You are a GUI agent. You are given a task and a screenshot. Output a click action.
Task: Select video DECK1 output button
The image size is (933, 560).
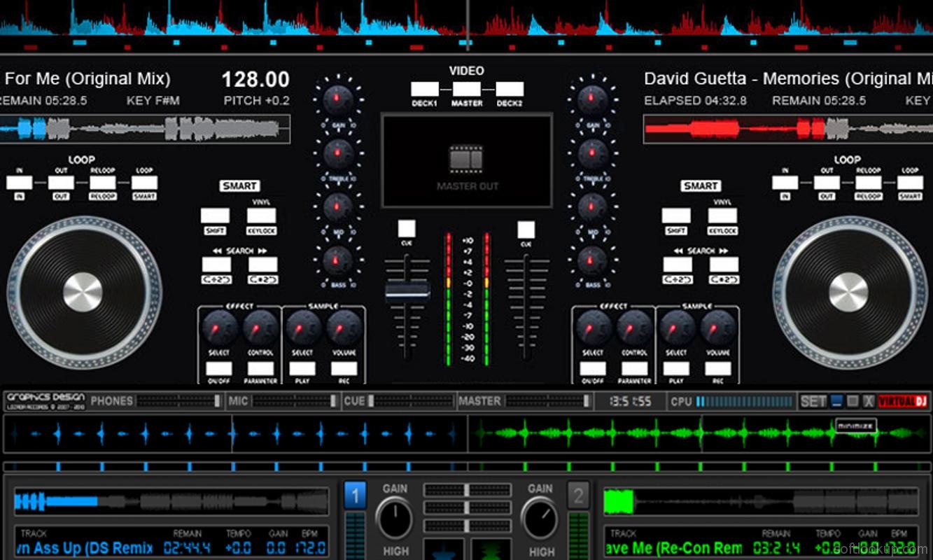point(425,89)
